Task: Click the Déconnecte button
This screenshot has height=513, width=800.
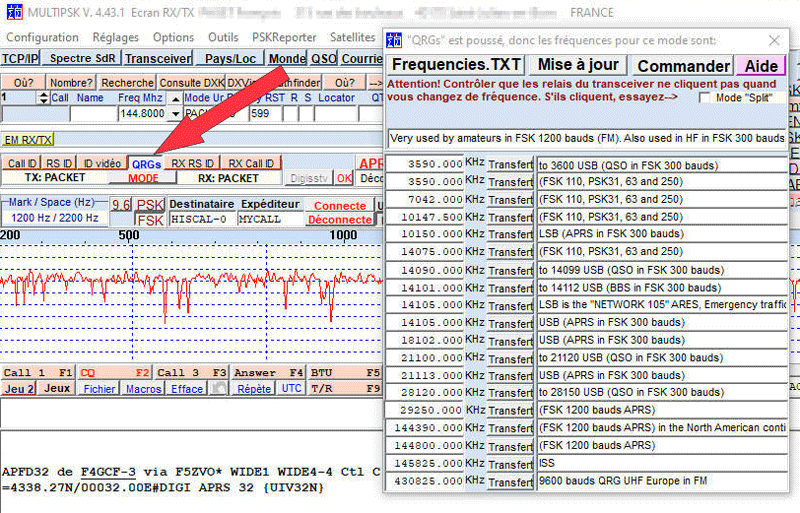Action: click(340, 219)
